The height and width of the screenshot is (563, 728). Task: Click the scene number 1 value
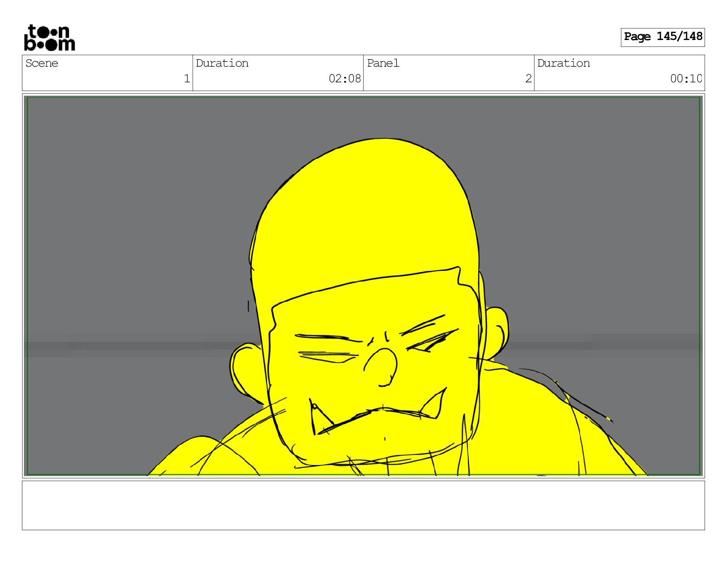pyautogui.click(x=187, y=79)
